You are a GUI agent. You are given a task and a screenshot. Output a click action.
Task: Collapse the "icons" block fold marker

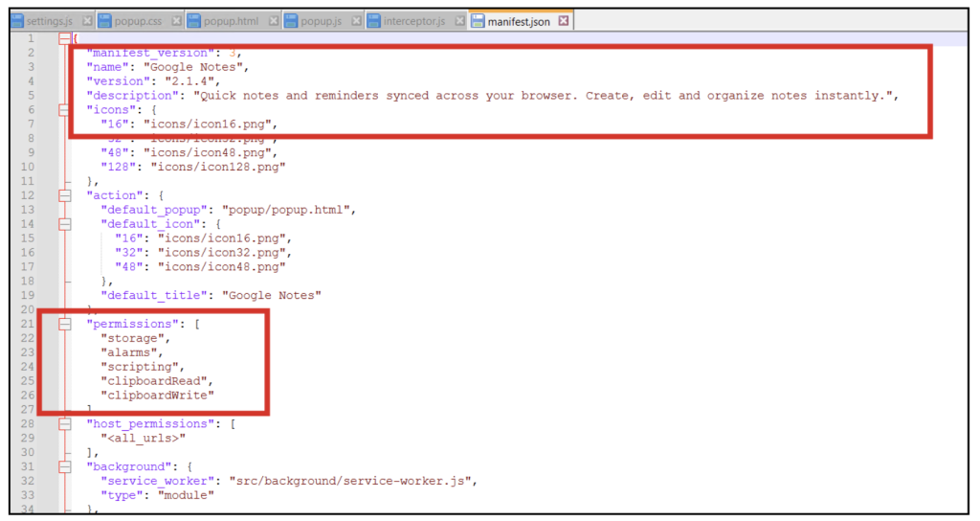click(64, 110)
